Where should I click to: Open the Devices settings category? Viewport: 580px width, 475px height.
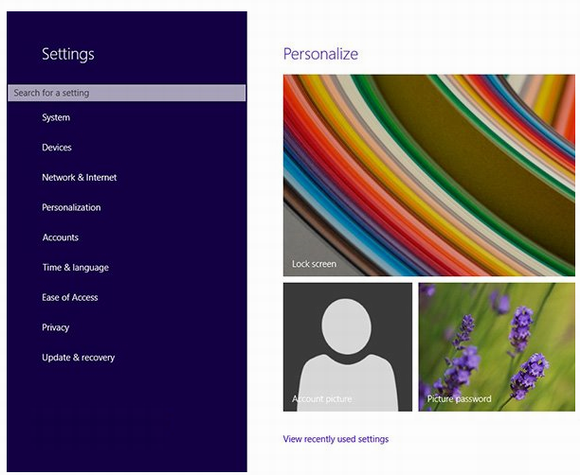coord(57,148)
